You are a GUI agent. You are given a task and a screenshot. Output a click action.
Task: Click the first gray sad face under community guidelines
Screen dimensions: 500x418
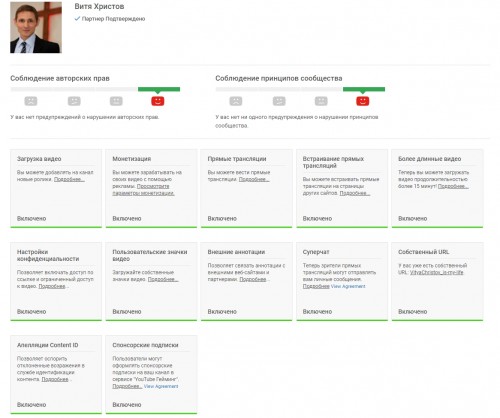[236, 101]
